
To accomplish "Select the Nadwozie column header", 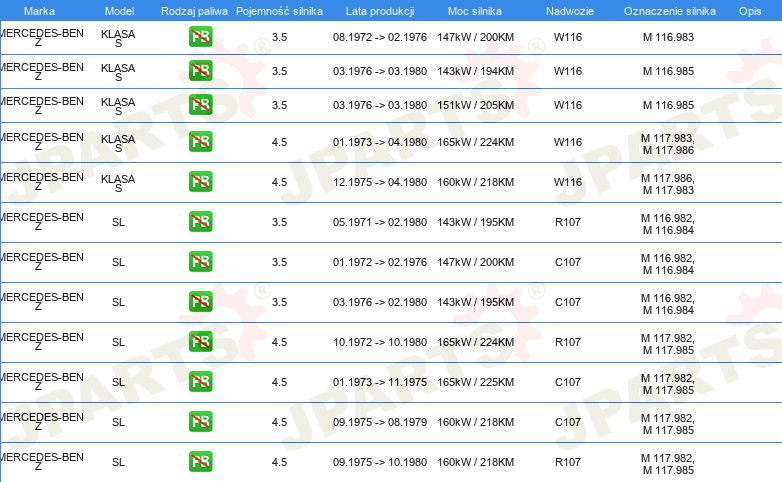I will (x=570, y=11).
